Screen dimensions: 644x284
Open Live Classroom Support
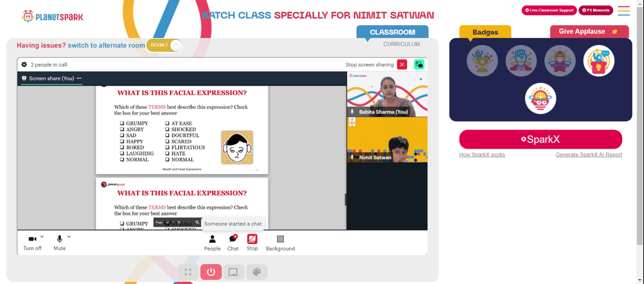click(x=549, y=10)
